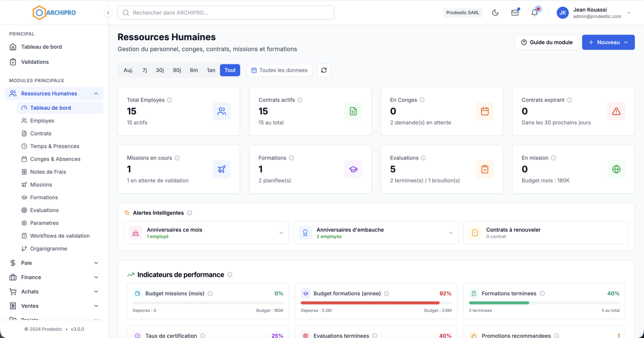
Task: Open notifications bell icon
Action: pos(535,13)
